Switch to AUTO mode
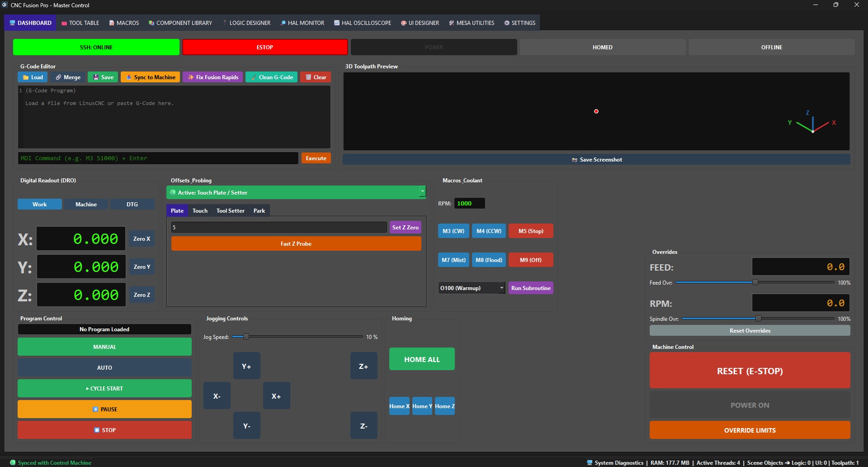 104,368
